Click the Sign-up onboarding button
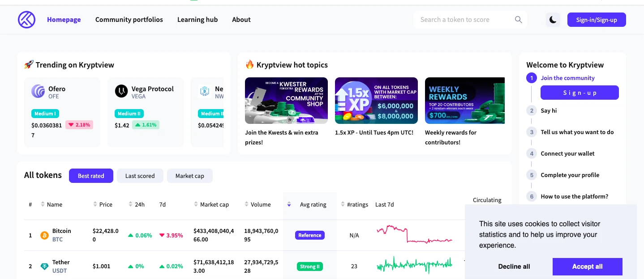 point(580,93)
